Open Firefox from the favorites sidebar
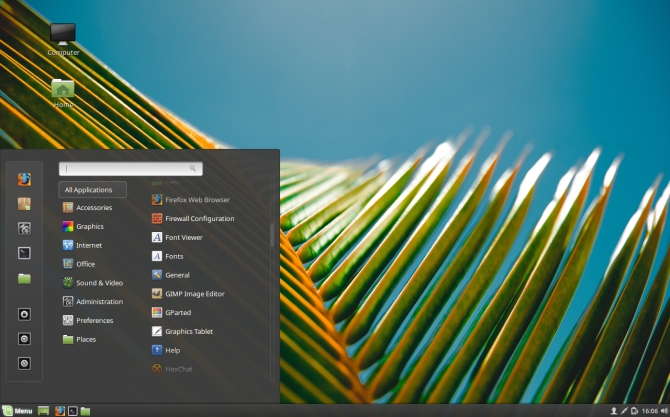Viewport: 670px width, 417px height. (x=24, y=179)
